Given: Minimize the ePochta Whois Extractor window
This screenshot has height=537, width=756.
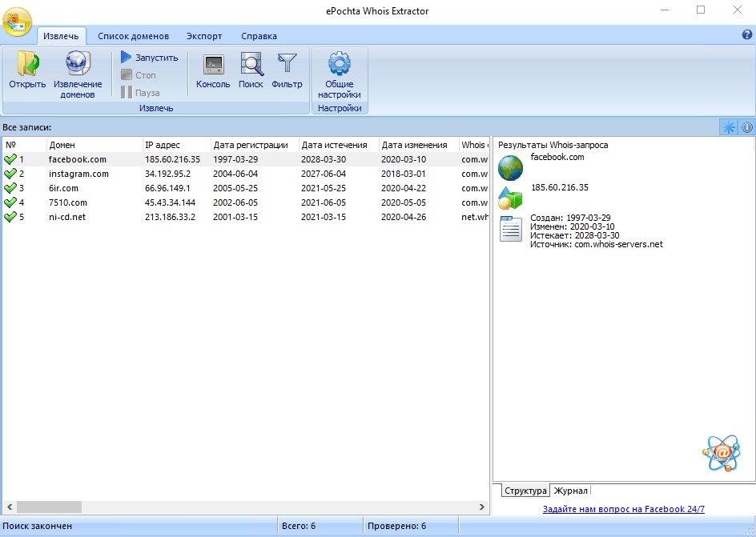Looking at the screenshot, I should (665, 10).
